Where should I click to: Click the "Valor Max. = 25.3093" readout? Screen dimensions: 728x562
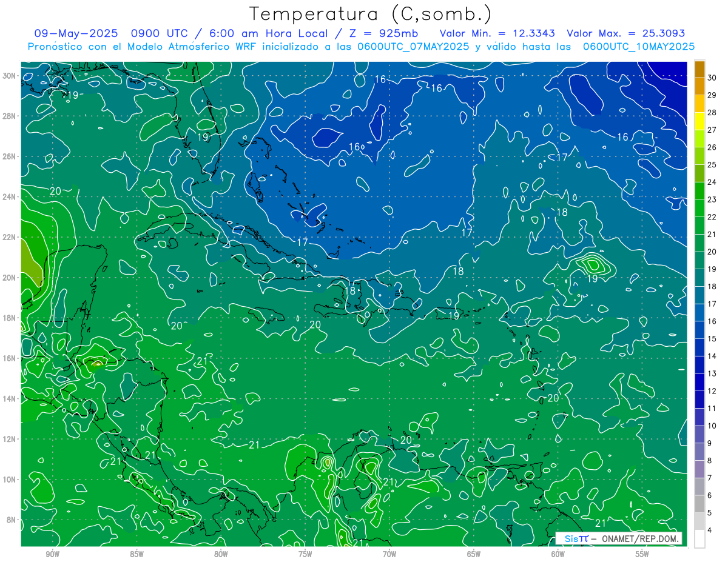pos(626,33)
